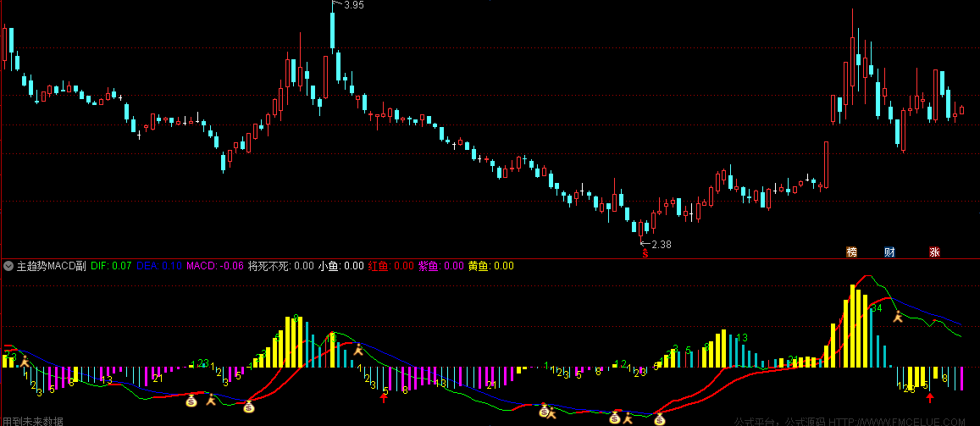The width and height of the screenshot is (980, 426).
Task: Click the flag marker at the 3.95 high
Action: point(336,3)
